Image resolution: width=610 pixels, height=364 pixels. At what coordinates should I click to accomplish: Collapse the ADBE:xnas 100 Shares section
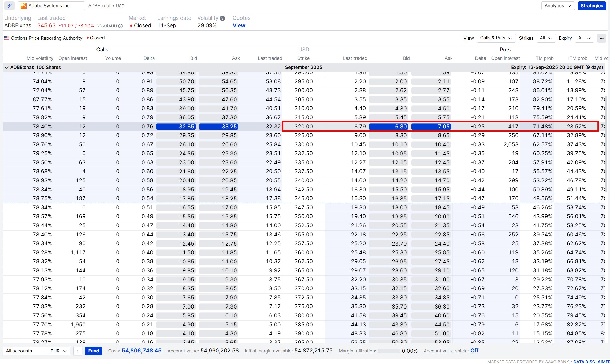click(x=6, y=67)
